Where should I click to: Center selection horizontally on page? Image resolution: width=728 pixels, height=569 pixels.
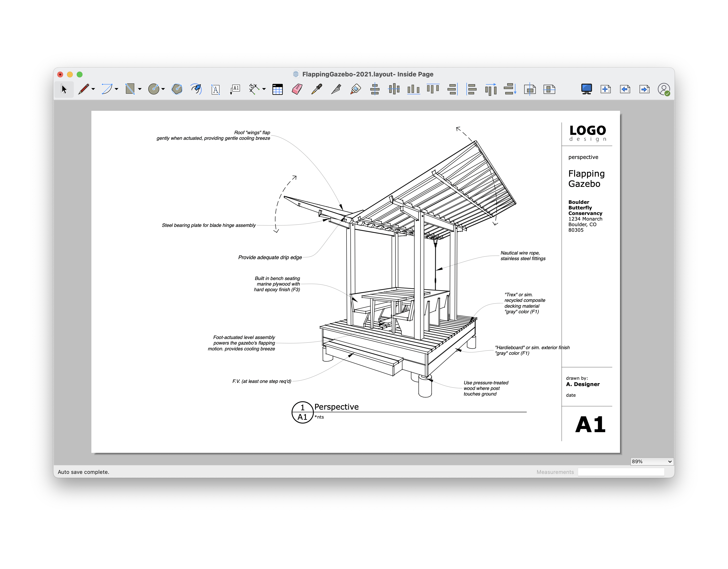click(x=549, y=89)
